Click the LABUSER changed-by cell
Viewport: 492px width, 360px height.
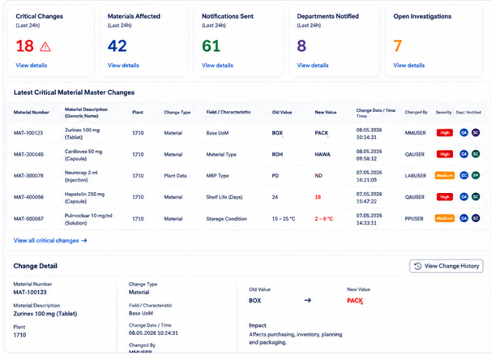point(415,176)
